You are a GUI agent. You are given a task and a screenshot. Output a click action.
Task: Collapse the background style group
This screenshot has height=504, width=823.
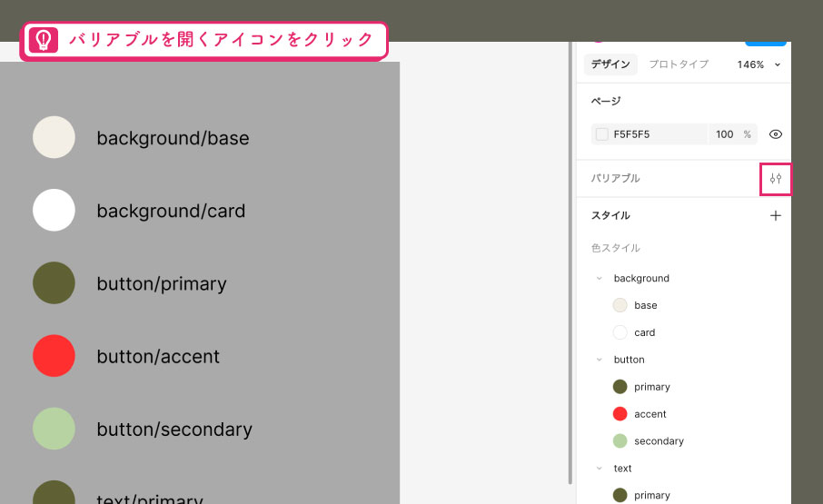click(599, 279)
